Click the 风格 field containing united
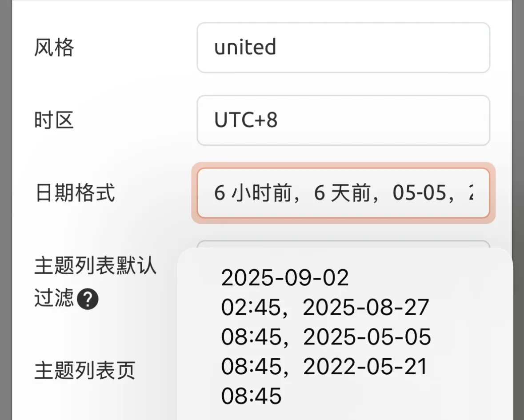This screenshot has height=420, width=524. 343,48
